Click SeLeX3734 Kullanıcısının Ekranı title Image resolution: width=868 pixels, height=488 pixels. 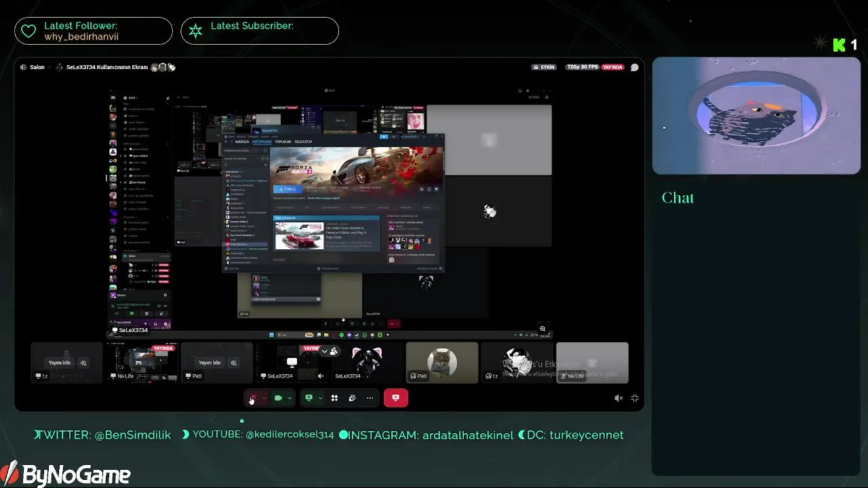[106, 67]
